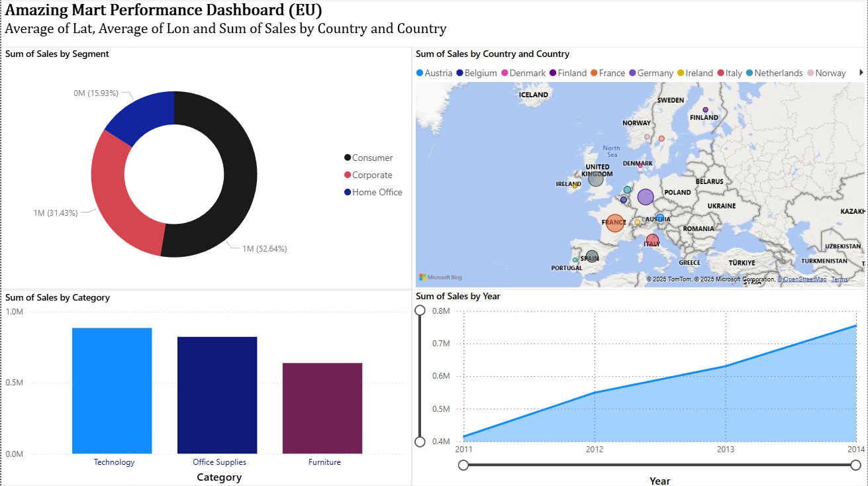Viewport: 868px width, 486px height.
Task: Click the small Ireland bubble on the map
Action: point(575,186)
